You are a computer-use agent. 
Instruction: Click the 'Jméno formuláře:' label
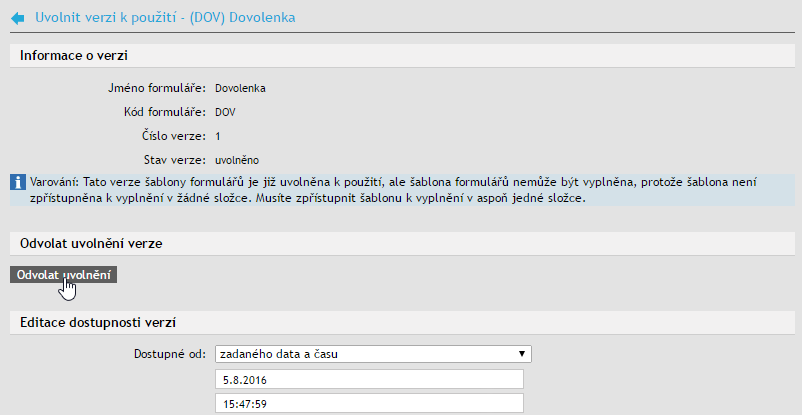(x=157, y=88)
